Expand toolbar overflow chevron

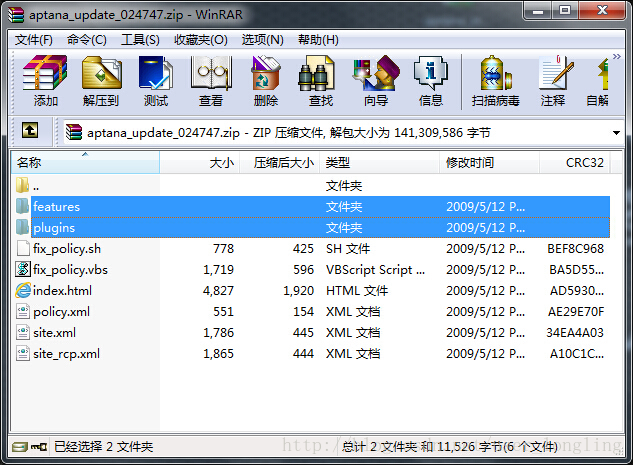point(617,56)
